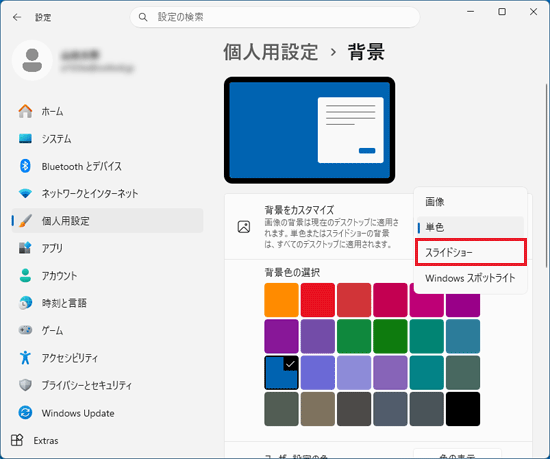Click the アプリ apps icon
The height and width of the screenshot is (459, 550).
(x=25, y=248)
